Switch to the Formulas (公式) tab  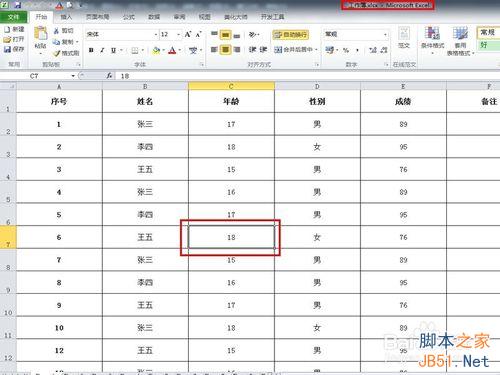(129, 17)
